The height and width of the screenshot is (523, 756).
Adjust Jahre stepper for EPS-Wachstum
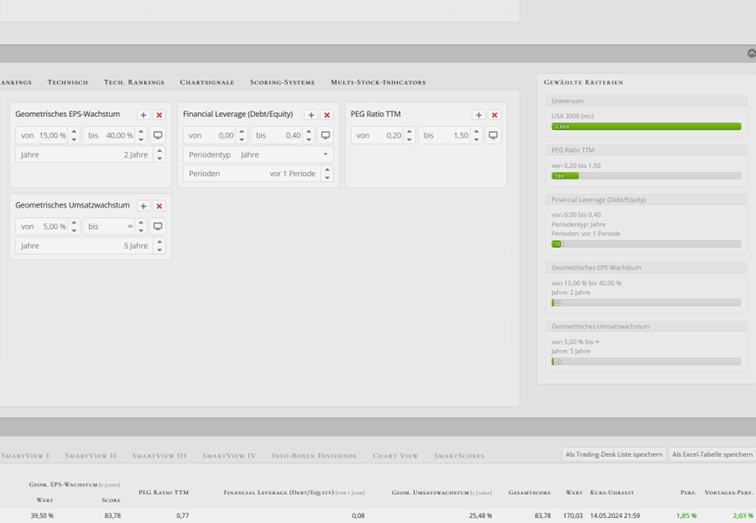158,155
